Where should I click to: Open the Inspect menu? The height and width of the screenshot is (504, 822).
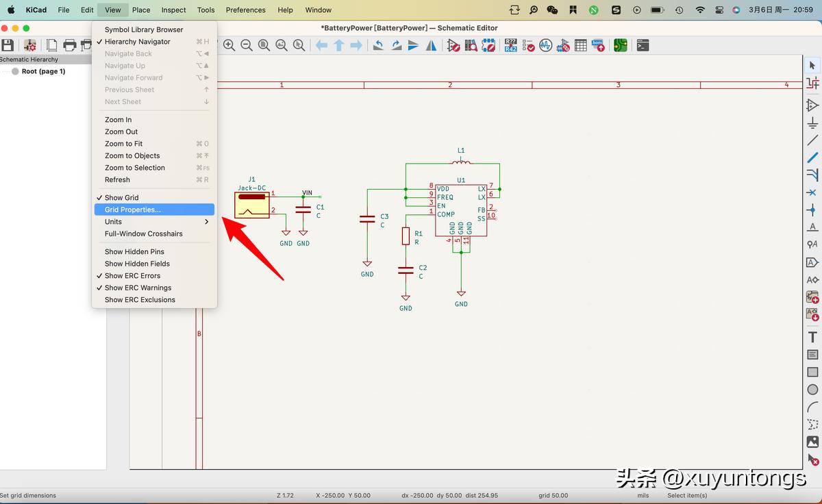click(173, 10)
